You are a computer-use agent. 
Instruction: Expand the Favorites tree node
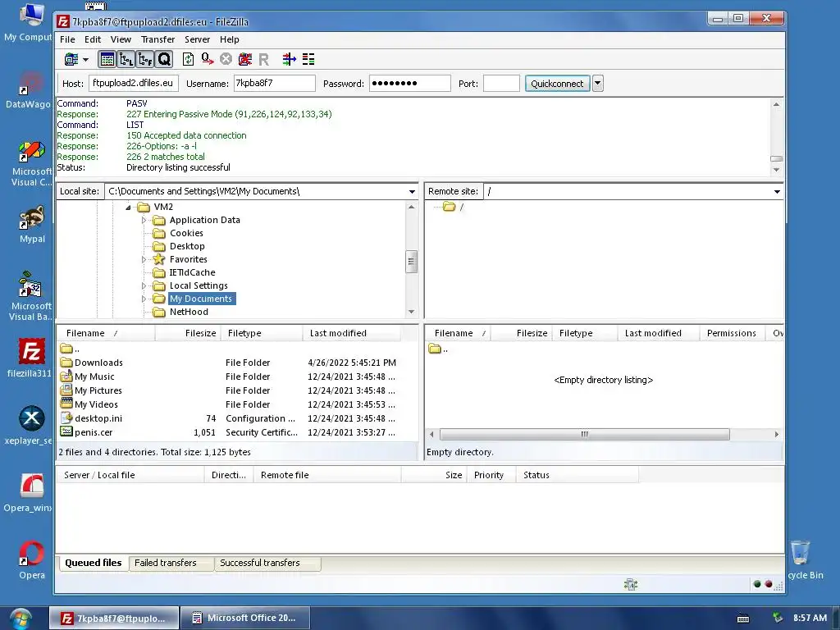coord(144,260)
